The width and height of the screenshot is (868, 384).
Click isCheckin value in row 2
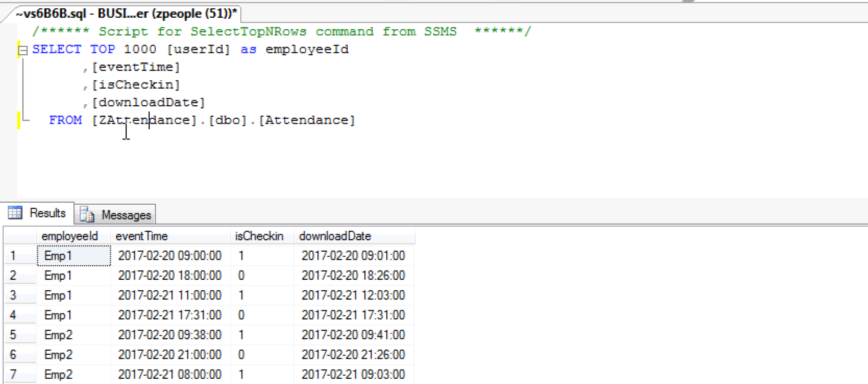pos(262,276)
